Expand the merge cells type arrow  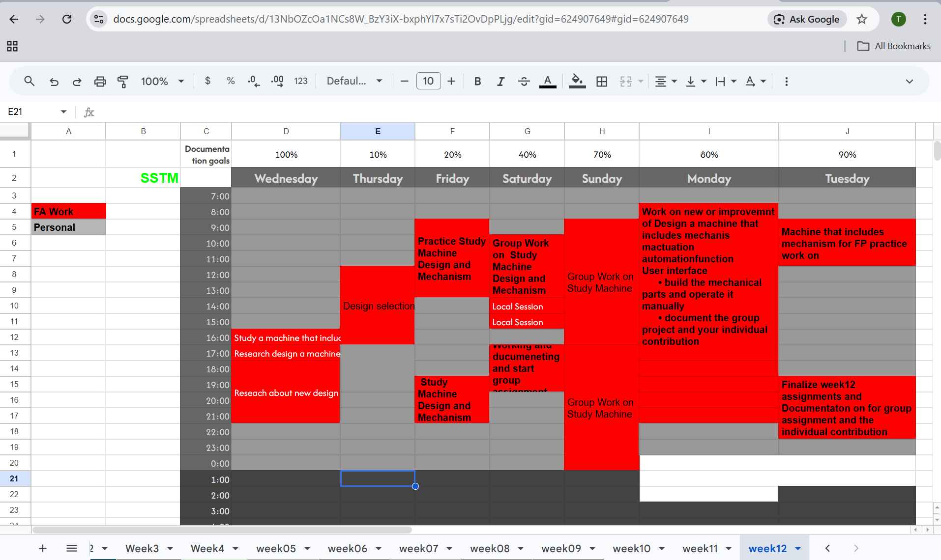(x=641, y=82)
